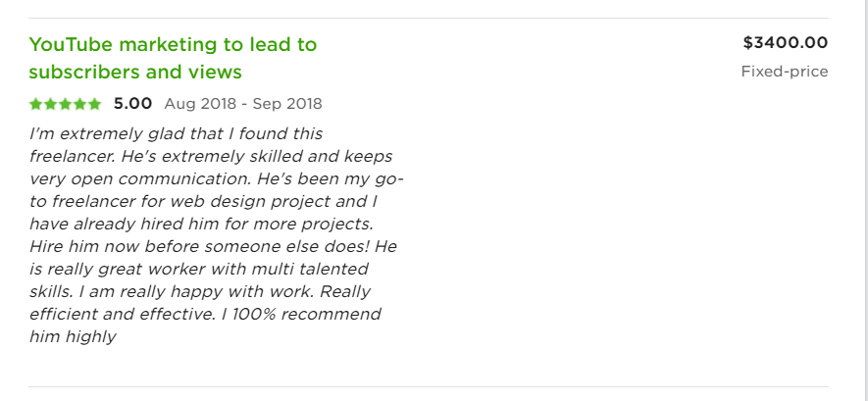Click the 'subscribers and views' title line

(x=135, y=72)
